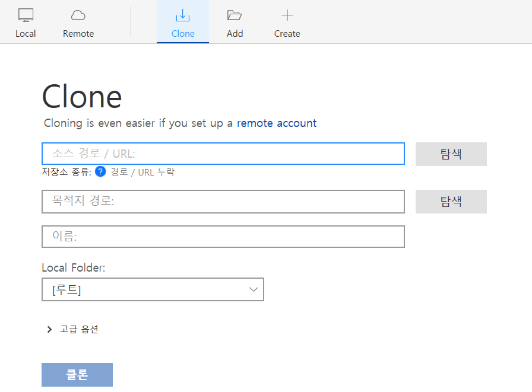
Task: Click the Clone download icon
Action: 183,15
